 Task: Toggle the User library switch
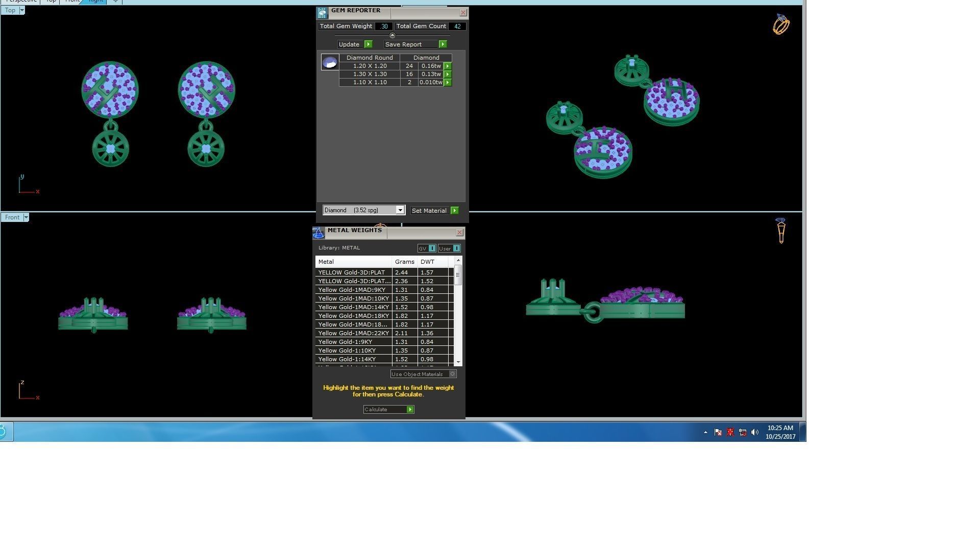(x=456, y=248)
